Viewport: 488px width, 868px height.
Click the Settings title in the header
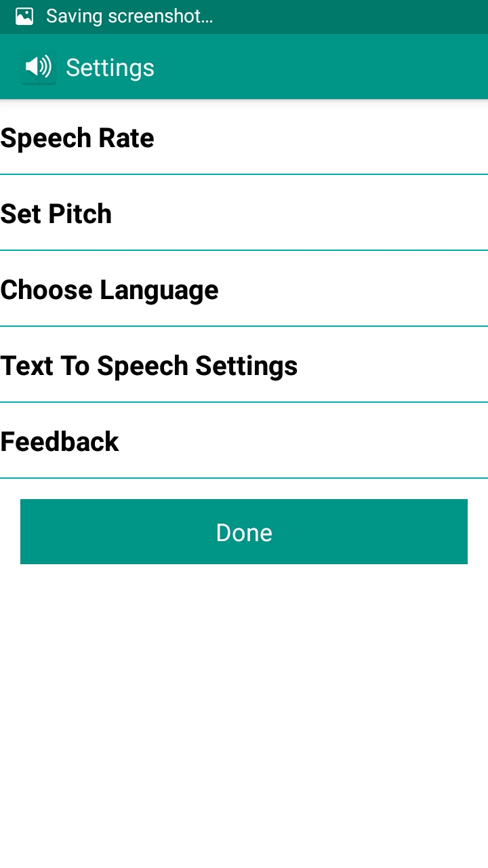(110, 68)
